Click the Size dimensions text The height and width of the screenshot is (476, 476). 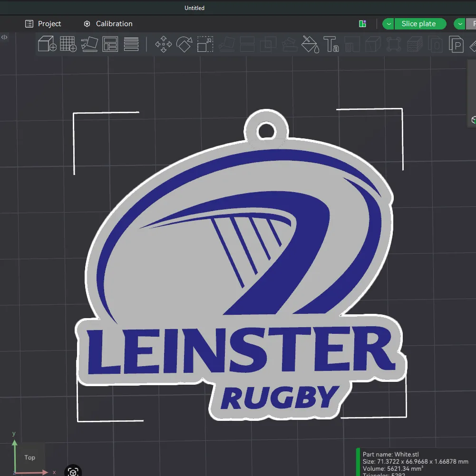pyautogui.click(x=415, y=461)
